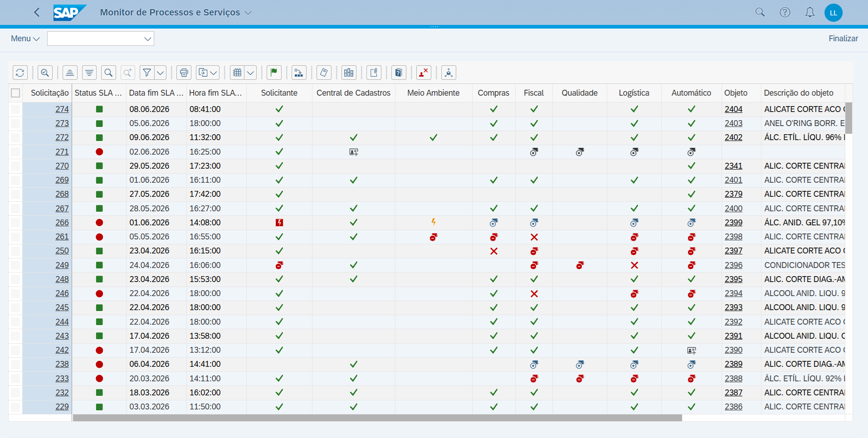Expand the Layout options dropdown arrow
The width and height of the screenshot is (868, 438).
[x=251, y=73]
